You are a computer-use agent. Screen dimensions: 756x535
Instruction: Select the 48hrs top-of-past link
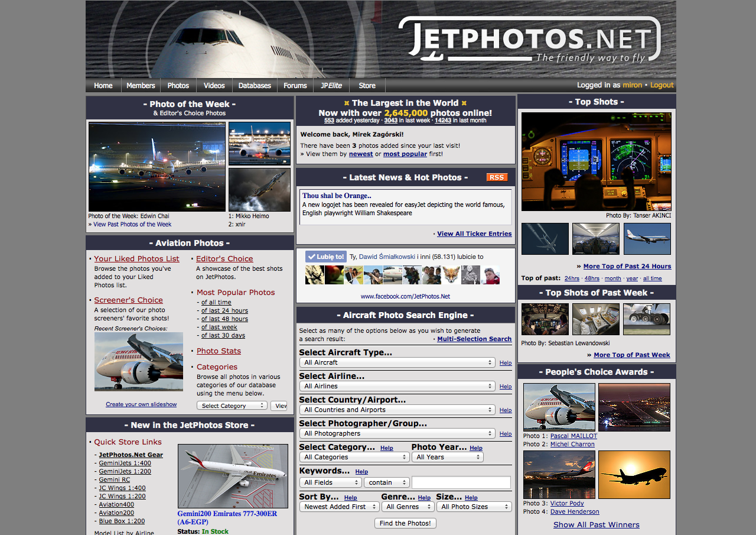(592, 278)
